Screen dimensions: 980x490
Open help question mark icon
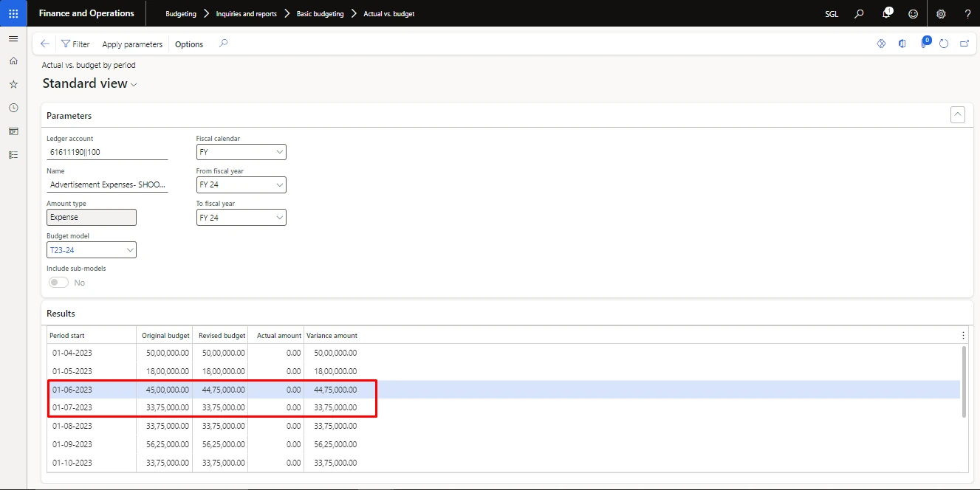[x=967, y=13]
